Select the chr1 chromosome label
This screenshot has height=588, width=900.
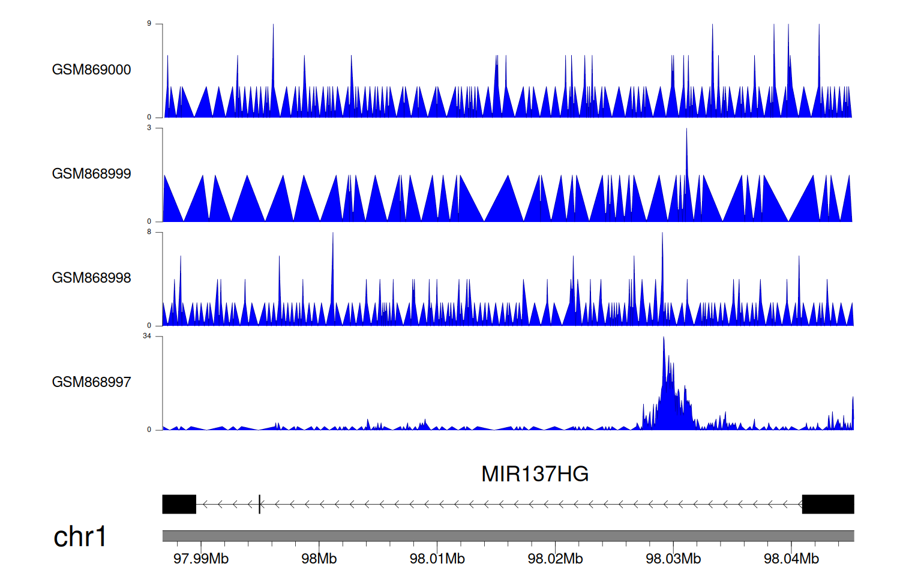[80, 536]
